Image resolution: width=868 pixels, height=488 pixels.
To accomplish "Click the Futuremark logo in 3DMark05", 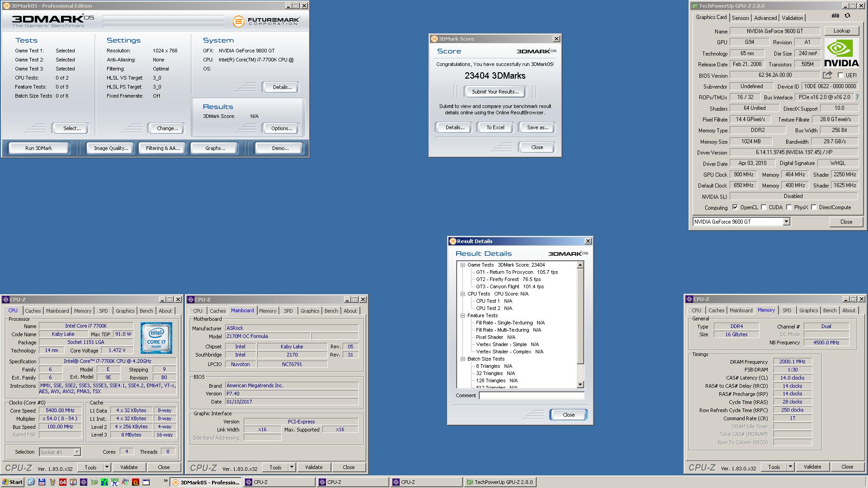I will (x=266, y=21).
